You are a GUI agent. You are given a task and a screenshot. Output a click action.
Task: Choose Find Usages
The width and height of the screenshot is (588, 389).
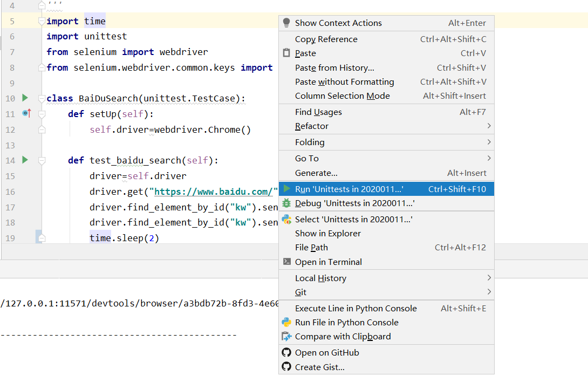coord(386,112)
